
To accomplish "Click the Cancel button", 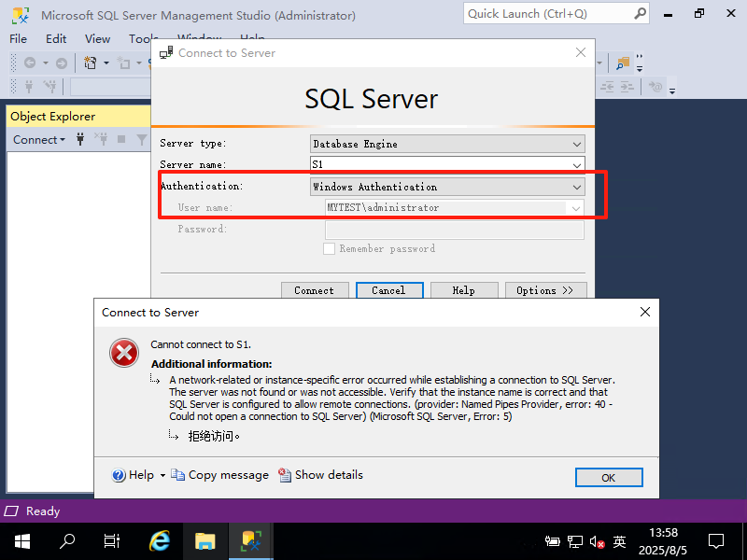I will click(x=389, y=290).
